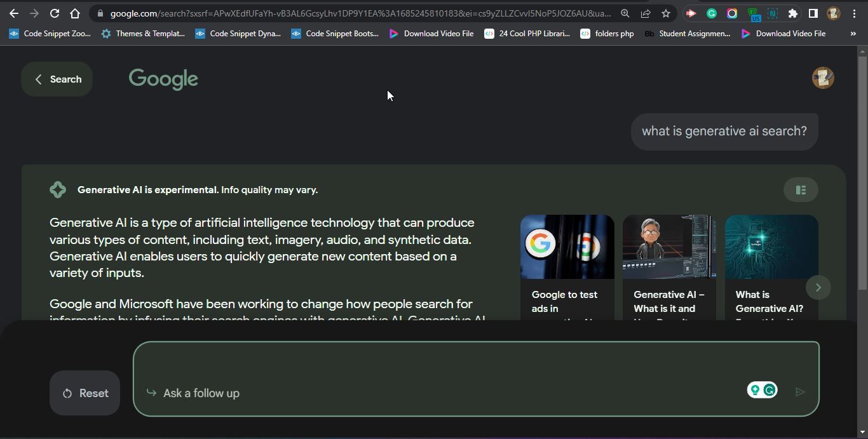Click the query bubble 'what is generative ai search?'
The image size is (868, 439).
[724, 132]
